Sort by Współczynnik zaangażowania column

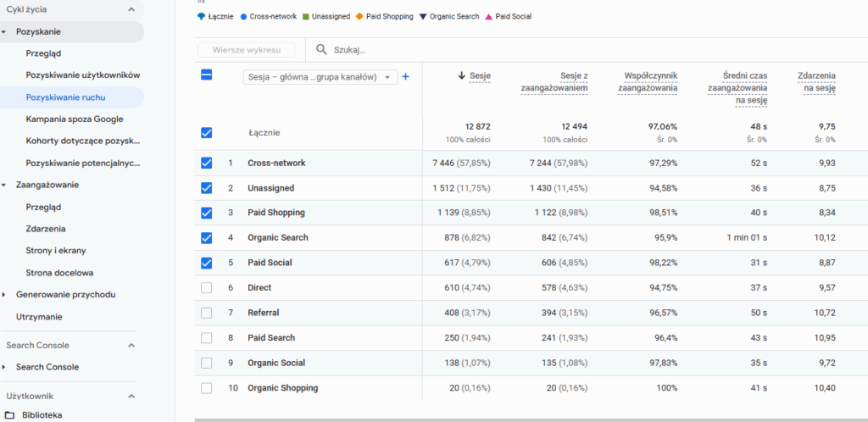[x=648, y=81]
